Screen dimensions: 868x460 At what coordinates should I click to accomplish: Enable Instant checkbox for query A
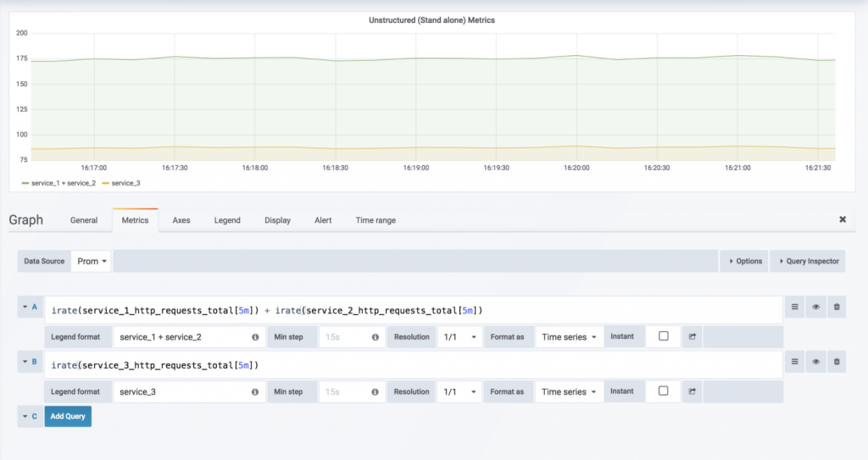663,336
